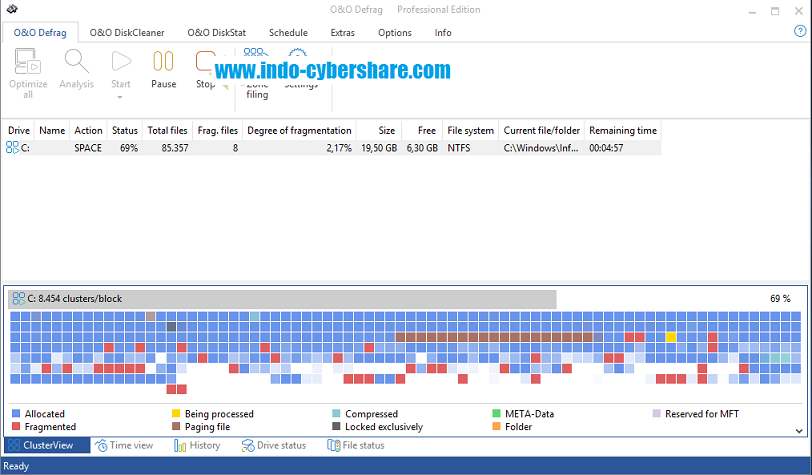Click the Compressed legend teal swatch
Screen dimensions: 812x475
click(x=336, y=413)
